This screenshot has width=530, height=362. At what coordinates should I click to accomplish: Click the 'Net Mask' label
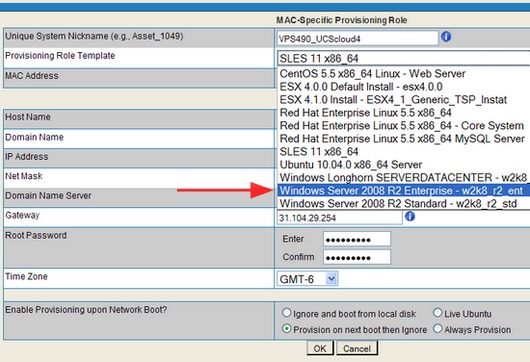click(x=24, y=176)
